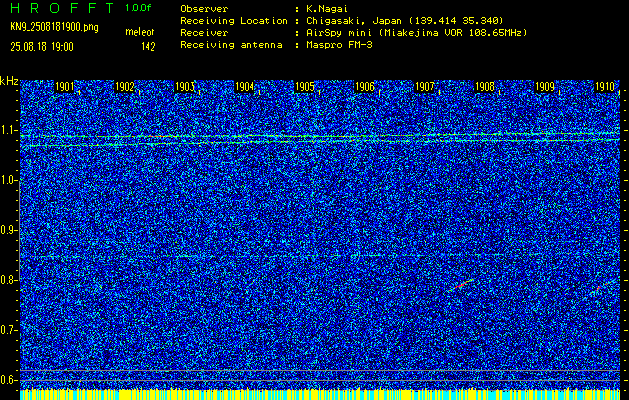Click the 1905 time marker
Image resolution: width=629 pixels, height=400 pixels.
pyautogui.click(x=304, y=87)
